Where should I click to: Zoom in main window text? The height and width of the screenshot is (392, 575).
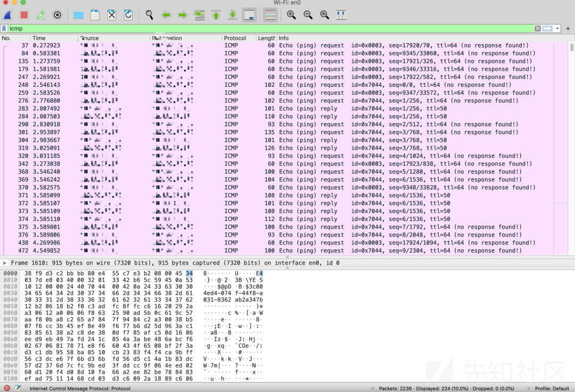[x=292, y=15]
